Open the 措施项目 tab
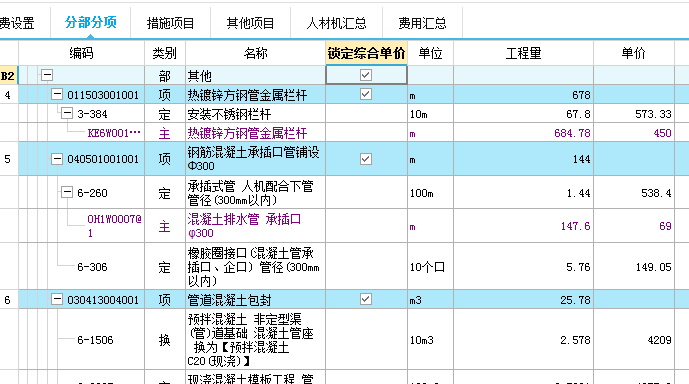This screenshot has height=384, width=689. tap(170, 23)
